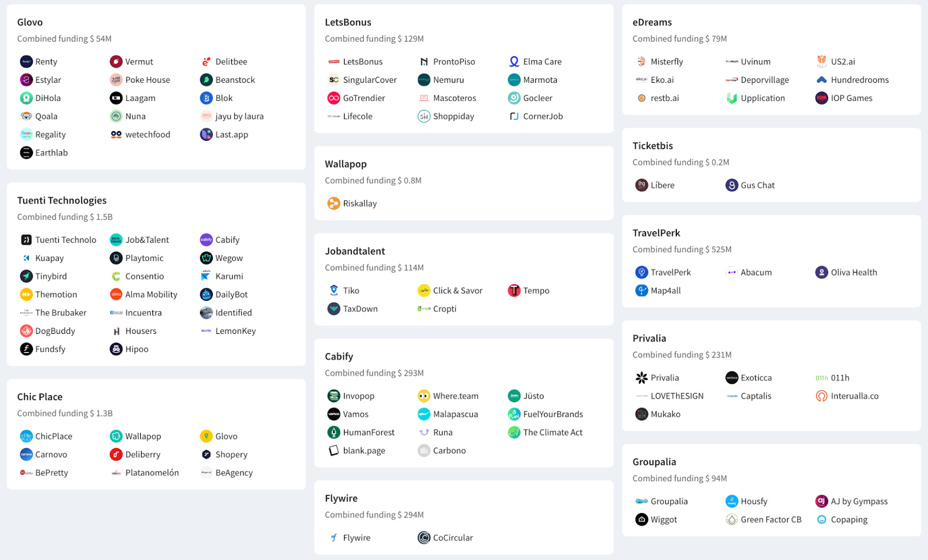928x560 pixels.
Task: Click the Where.team logo icon
Action: pos(424,396)
